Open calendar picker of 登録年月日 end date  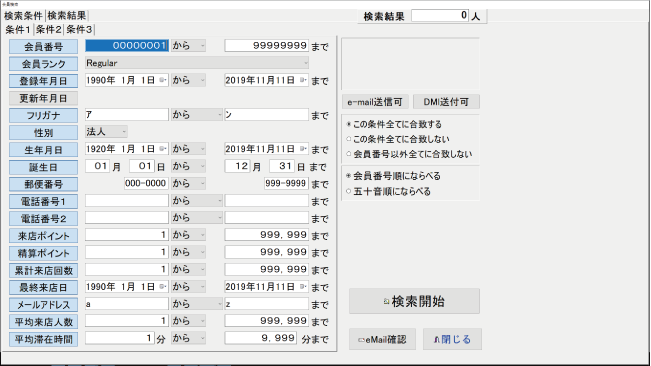tap(303, 80)
